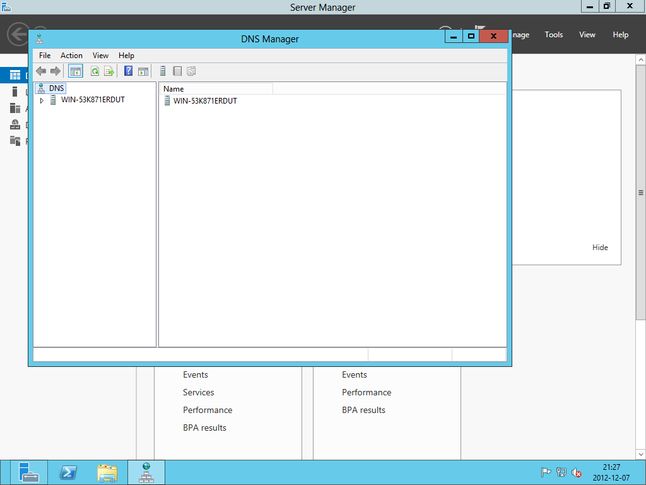
Task: Select All Servers icon in Server Manager sidebar
Action: click(x=15, y=108)
